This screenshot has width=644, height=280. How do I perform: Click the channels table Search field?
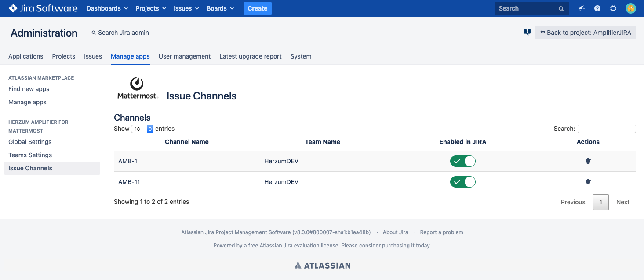pos(606,129)
